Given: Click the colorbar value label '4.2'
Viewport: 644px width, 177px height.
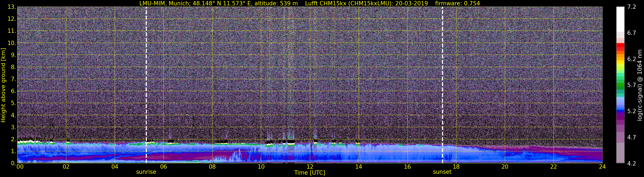Looking at the screenshot, I should click(x=631, y=163).
